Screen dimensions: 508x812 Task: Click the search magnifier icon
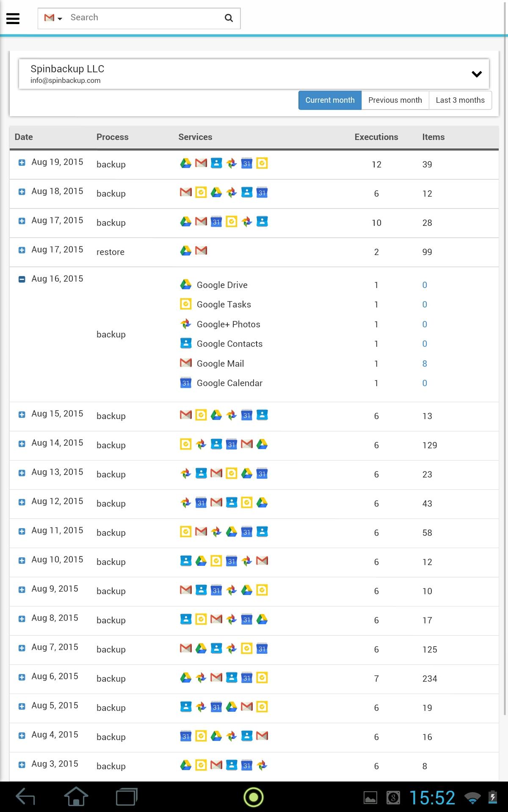pyautogui.click(x=229, y=18)
